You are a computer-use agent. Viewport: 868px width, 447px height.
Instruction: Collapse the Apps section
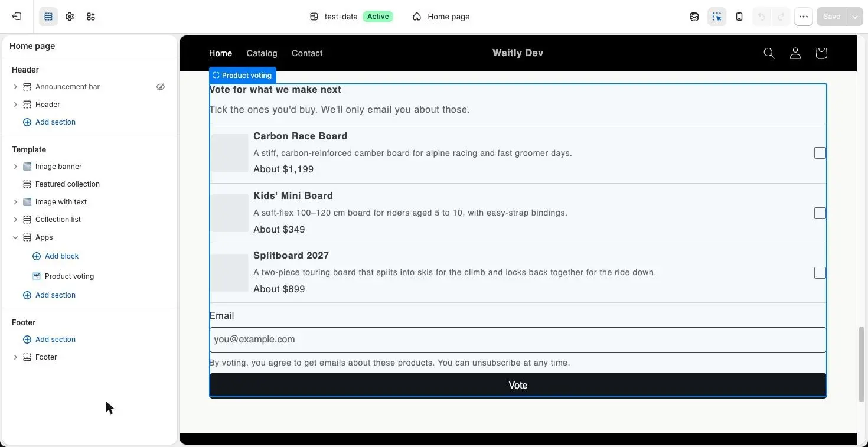tap(15, 237)
